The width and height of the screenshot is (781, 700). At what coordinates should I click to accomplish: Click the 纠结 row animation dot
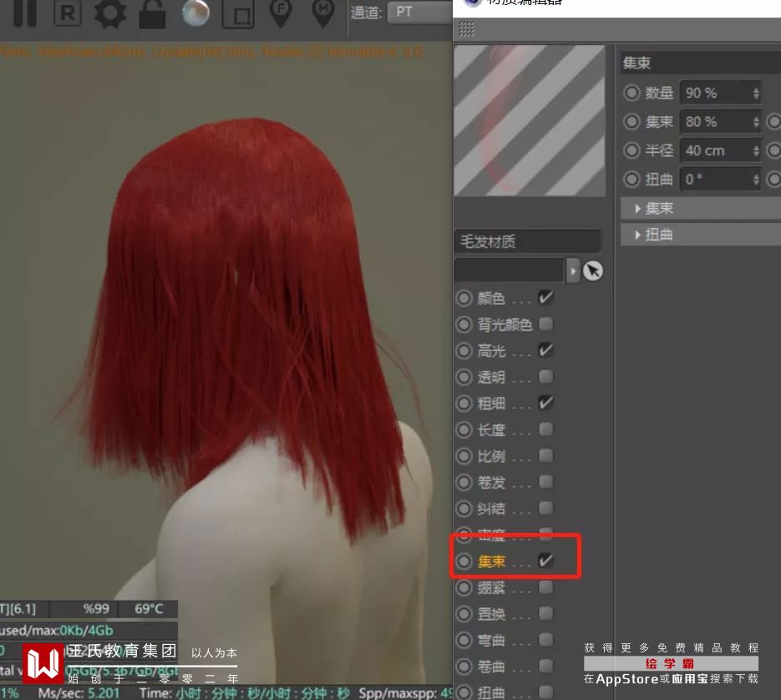pyautogui.click(x=464, y=509)
